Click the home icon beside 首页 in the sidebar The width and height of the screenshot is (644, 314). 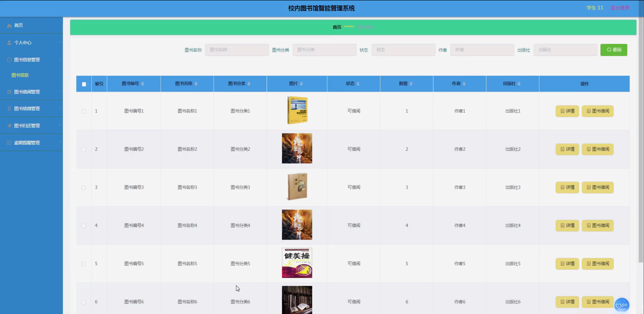pos(9,26)
